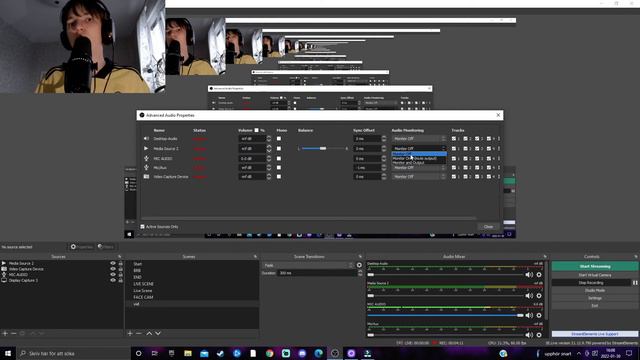Choose Monitor Off in the open dropdown
640x360 pixels.
[x=419, y=154]
